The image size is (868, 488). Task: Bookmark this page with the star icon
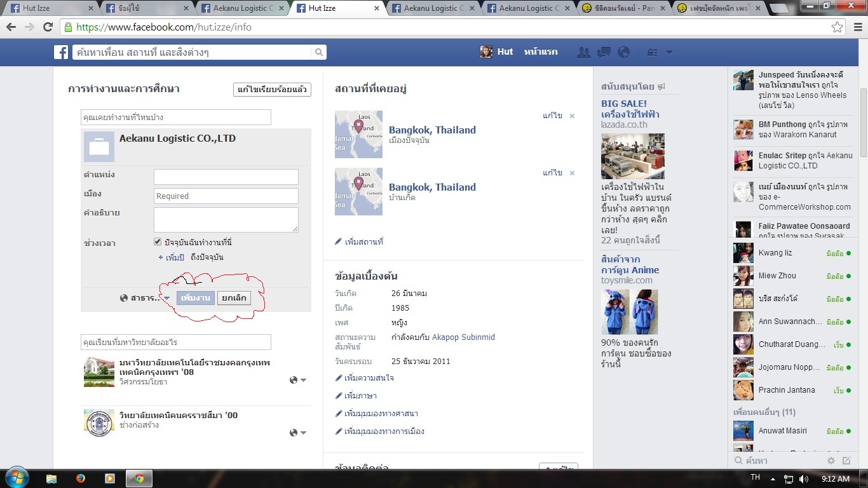[837, 27]
